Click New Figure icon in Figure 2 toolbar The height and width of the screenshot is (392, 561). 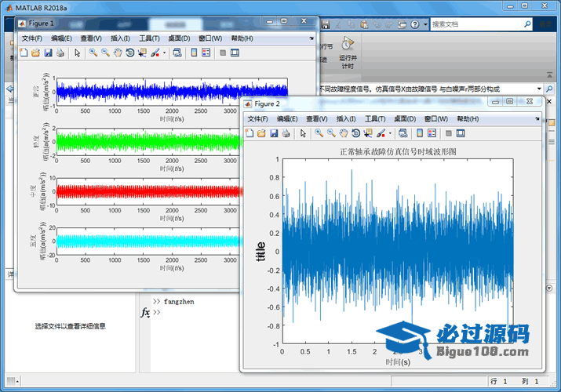pyautogui.click(x=250, y=133)
